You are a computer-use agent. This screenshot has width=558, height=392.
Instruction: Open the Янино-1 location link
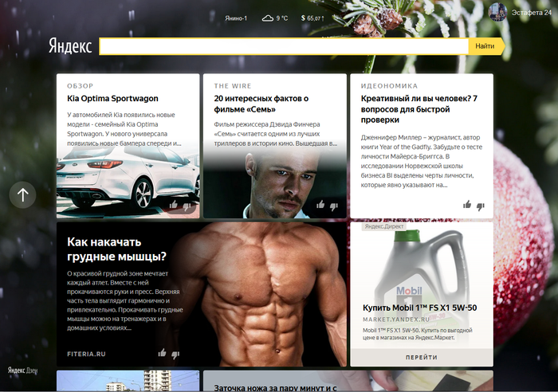tap(236, 18)
